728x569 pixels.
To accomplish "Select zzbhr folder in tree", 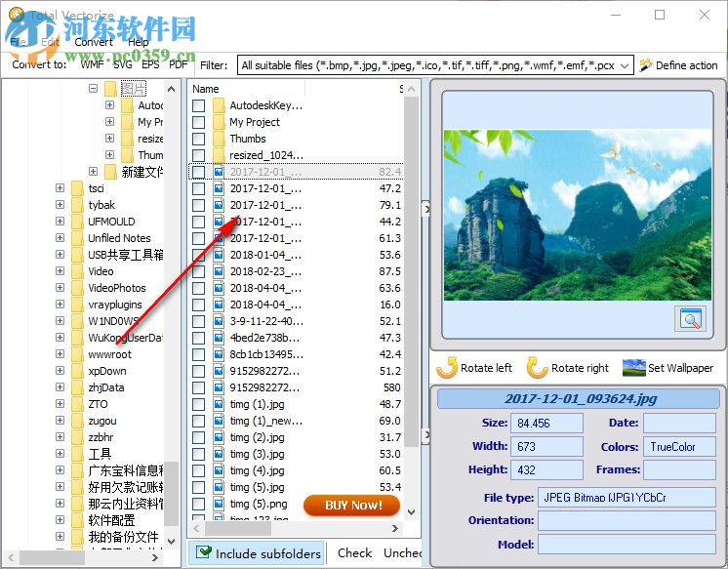I will tap(101, 437).
